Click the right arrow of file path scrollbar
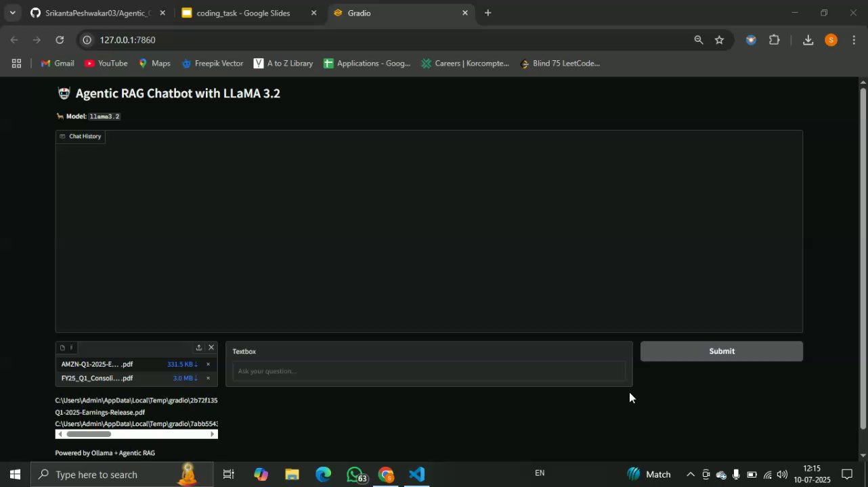 pos(213,434)
